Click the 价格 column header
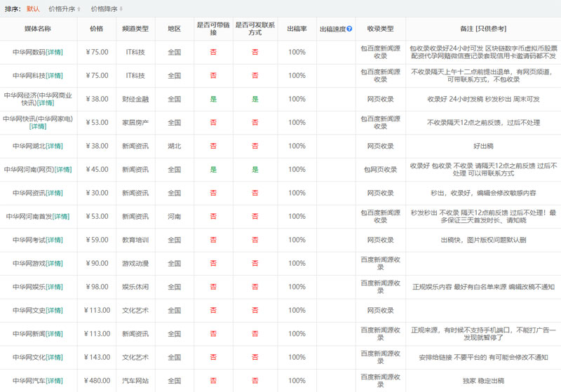Screen dimensions: 561x392 [96, 29]
